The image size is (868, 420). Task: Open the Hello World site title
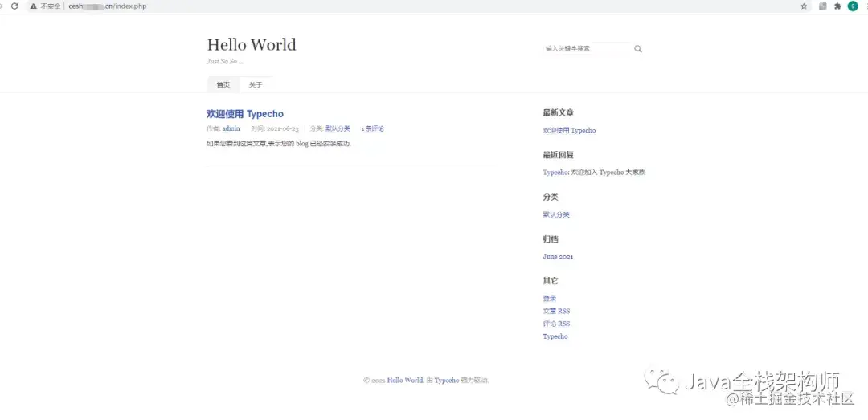[252, 44]
